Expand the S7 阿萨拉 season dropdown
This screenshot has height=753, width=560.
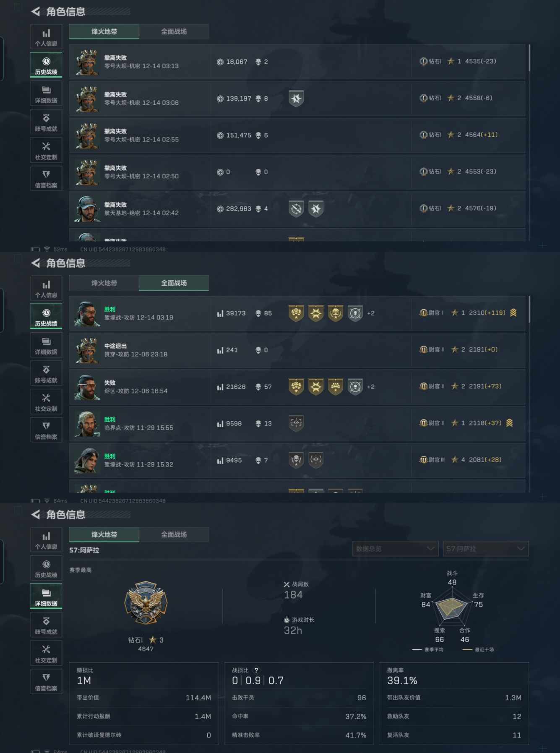pos(485,549)
